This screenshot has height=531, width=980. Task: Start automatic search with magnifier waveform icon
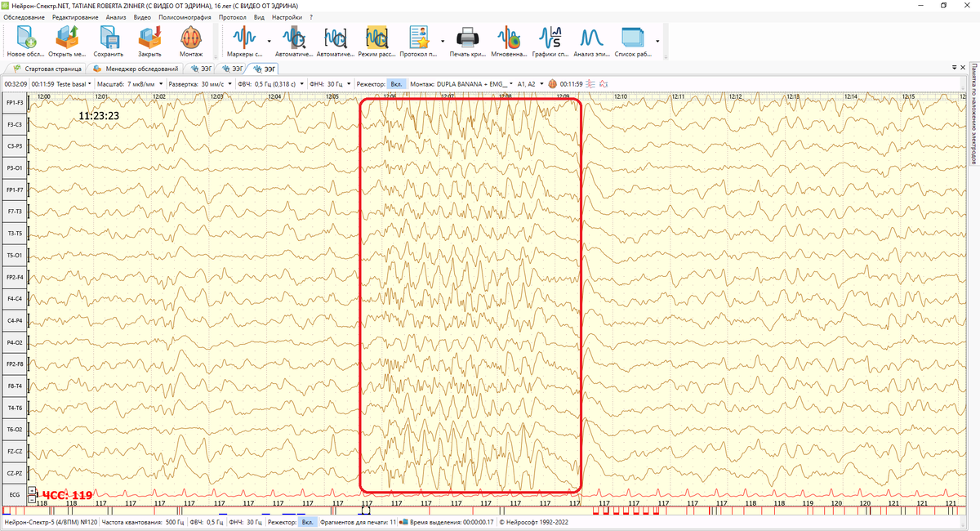pos(294,41)
